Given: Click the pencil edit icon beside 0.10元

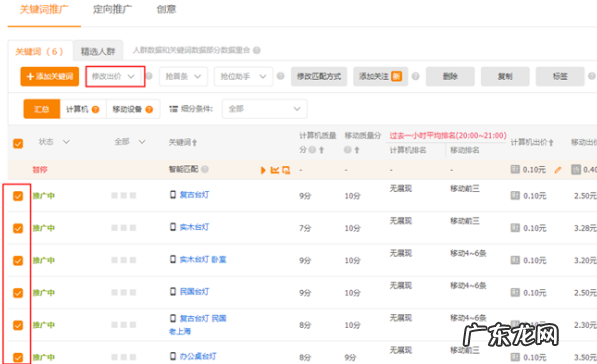Looking at the screenshot, I should [x=558, y=170].
